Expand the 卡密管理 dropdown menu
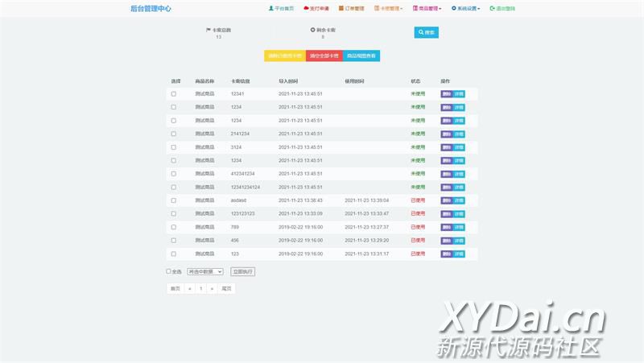 pyautogui.click(x=388, y=9)
